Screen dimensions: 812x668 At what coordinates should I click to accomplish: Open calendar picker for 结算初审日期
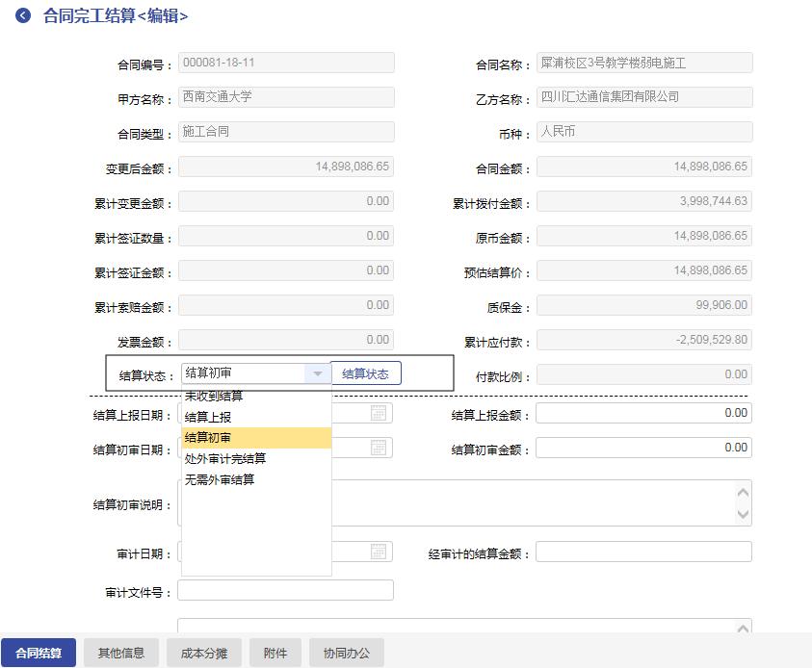point(380,448)
